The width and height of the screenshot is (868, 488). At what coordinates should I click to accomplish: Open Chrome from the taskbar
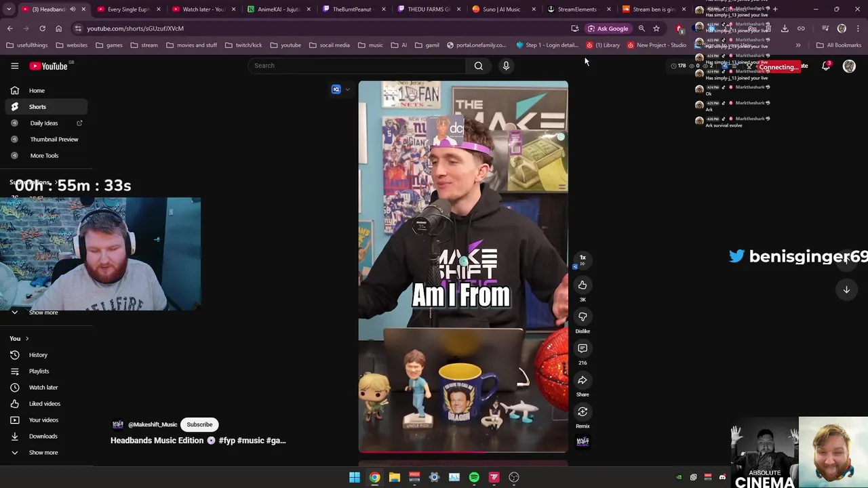click(x=374, y=477)
